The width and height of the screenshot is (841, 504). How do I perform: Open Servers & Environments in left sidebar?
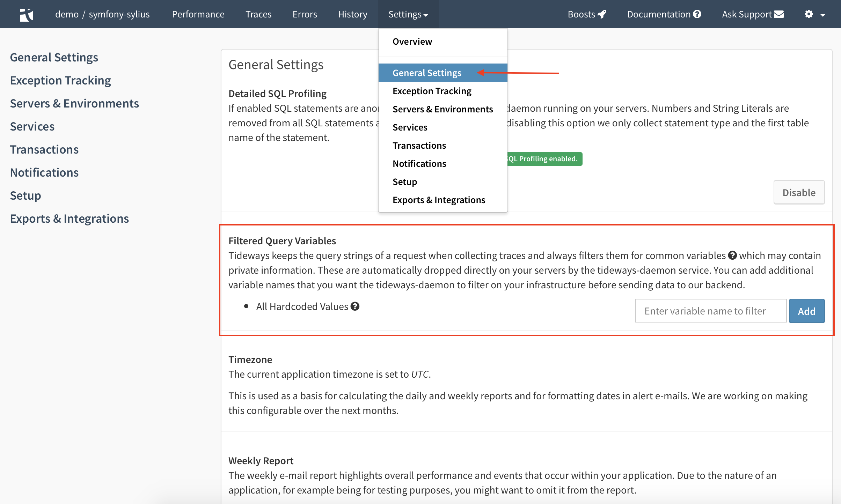point(74,103)
